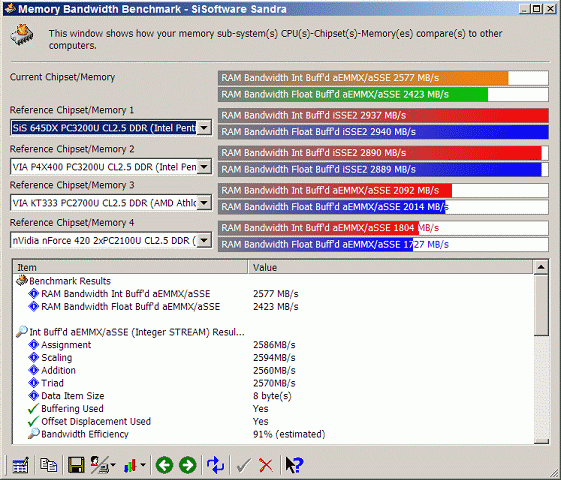
Task: Click the memory chip icon beside description
Action: coord(22,35)
